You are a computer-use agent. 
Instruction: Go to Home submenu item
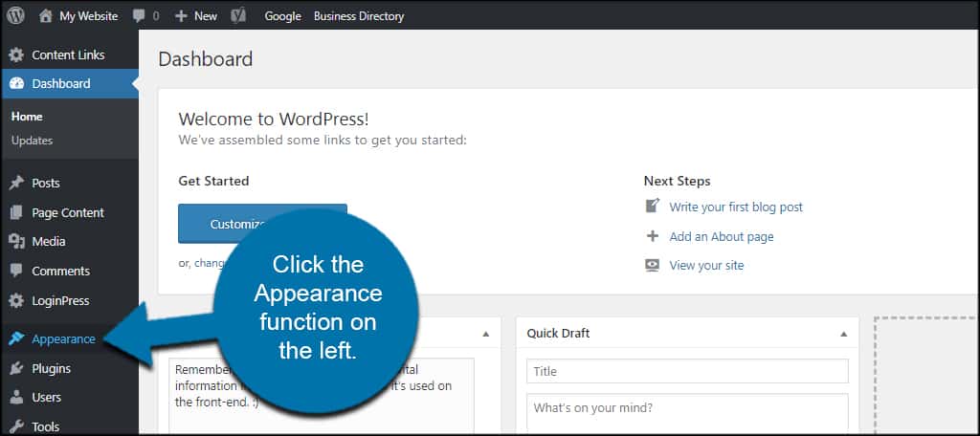(27, 117)
